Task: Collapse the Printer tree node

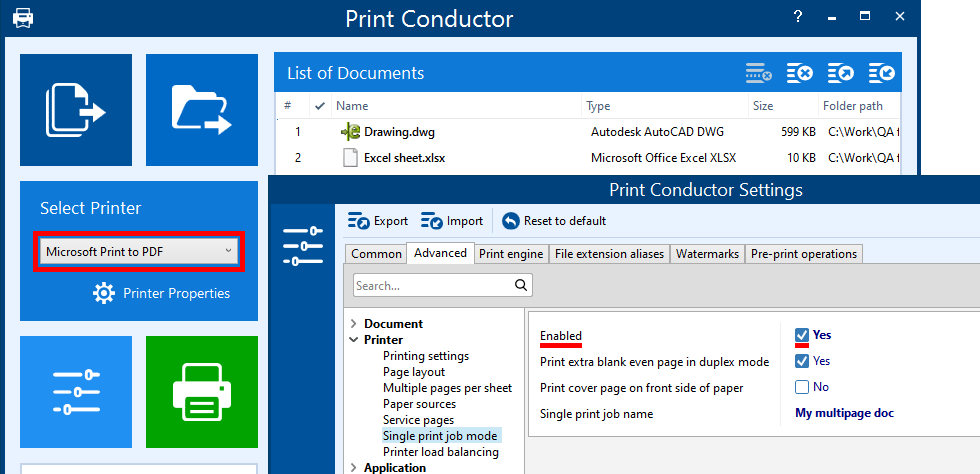Action: [x=354, y=340]
